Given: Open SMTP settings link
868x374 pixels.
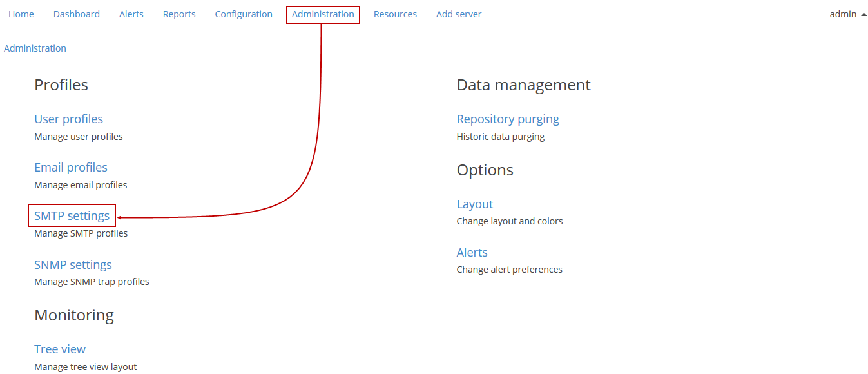Looking at the screenshot, I should point(72,216).
